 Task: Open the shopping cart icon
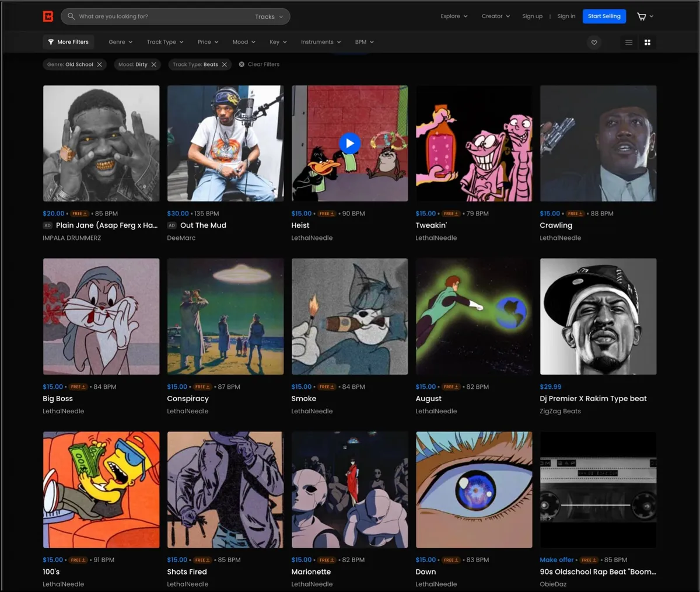pos(641,16)
